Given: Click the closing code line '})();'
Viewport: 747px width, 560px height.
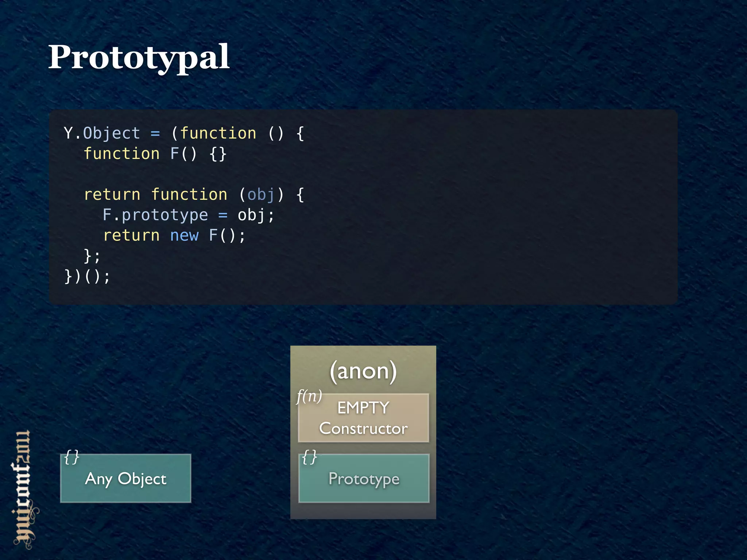Looking at the screenshot, I should [87, 276].
